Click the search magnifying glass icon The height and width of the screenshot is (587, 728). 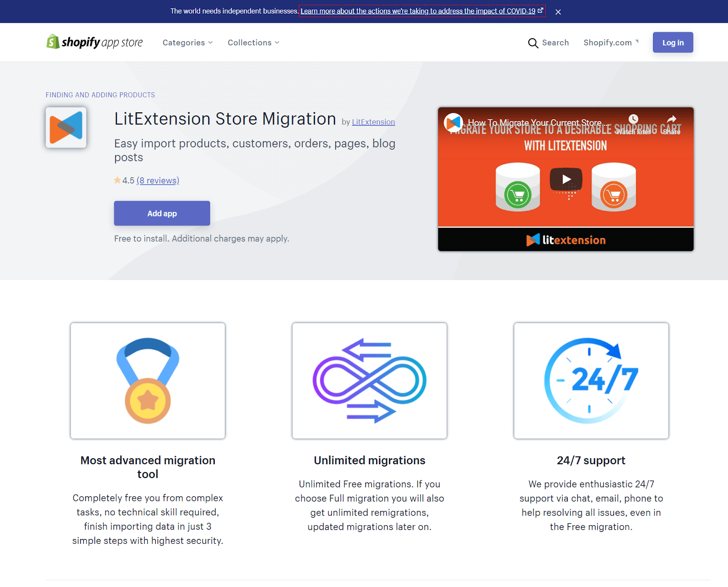click(x=533, y=43)
